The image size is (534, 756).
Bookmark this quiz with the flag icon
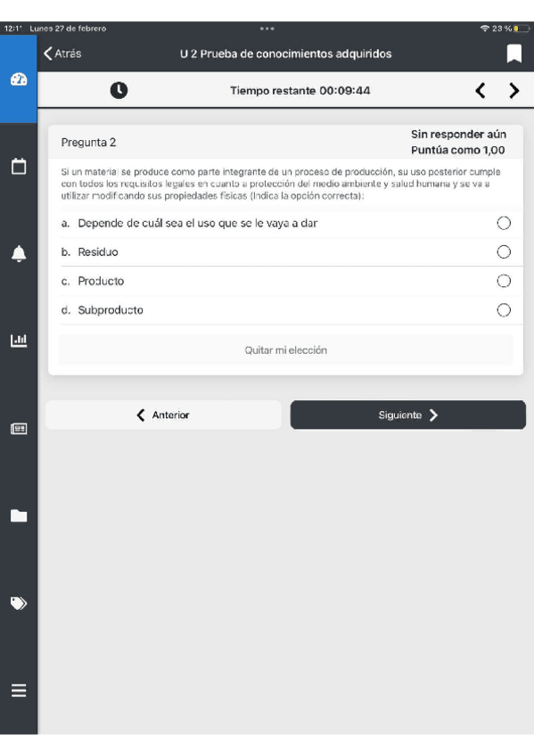(x=514, y=53)
